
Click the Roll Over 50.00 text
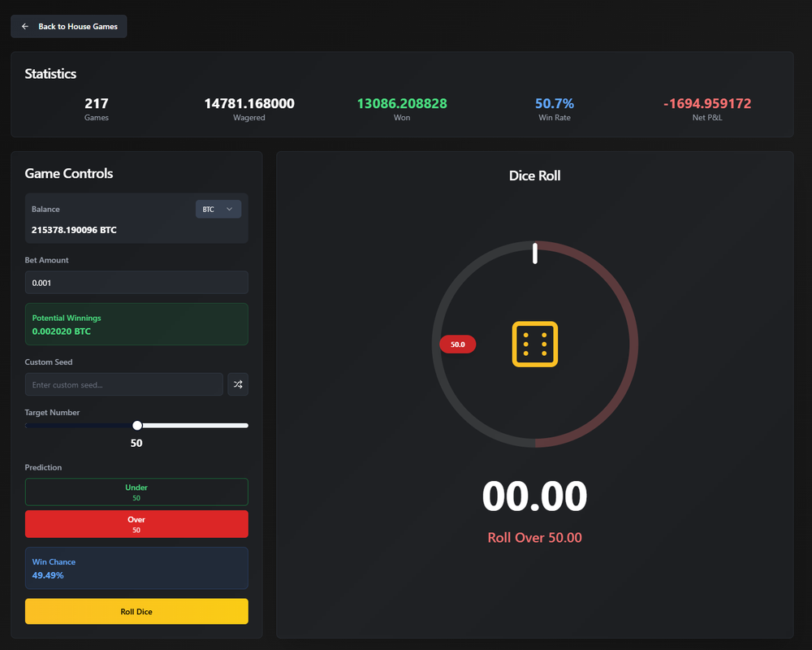535,538
